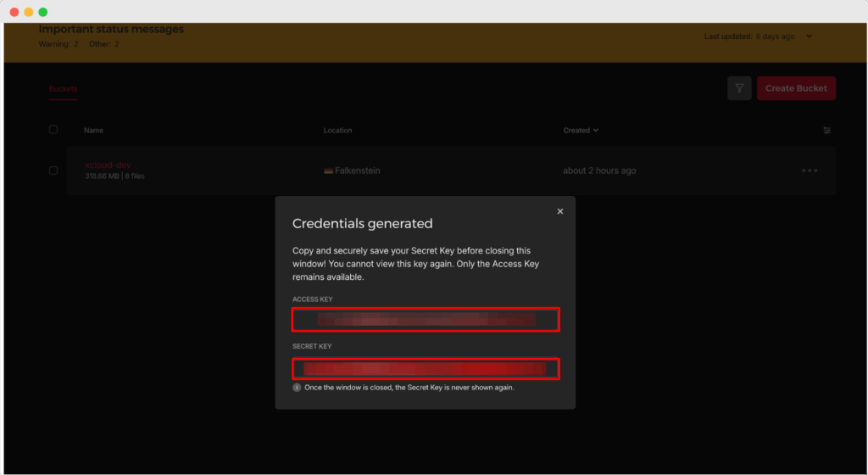This screenshot has width=868, height=475.
Task: Click the yellow minimize window button
Action: click(x=29, y=12)
